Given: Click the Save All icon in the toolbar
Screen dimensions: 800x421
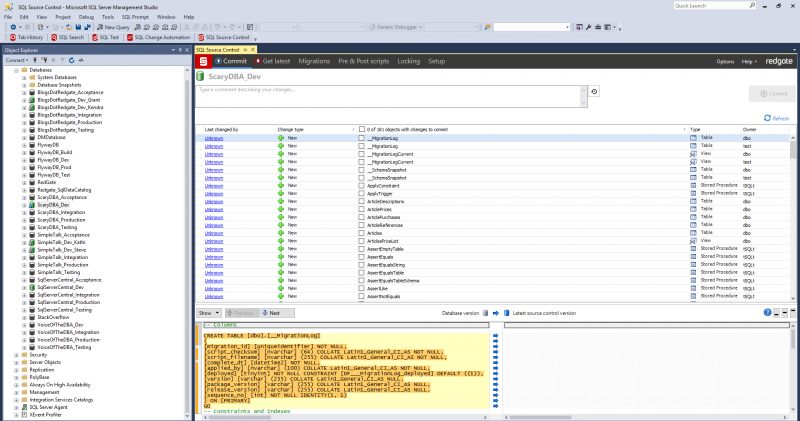Looking at the screenshot, I should (87, 27).
